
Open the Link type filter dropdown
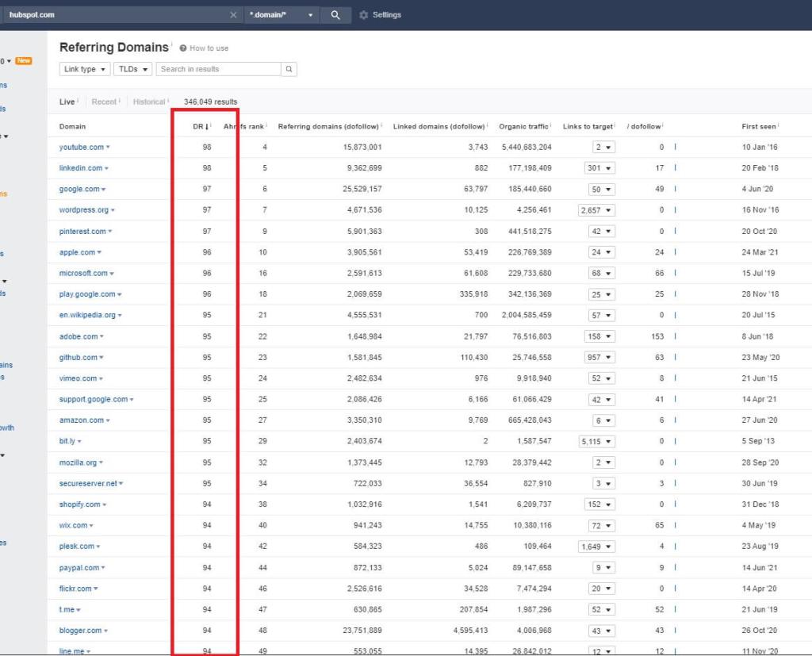coord(84,69)
